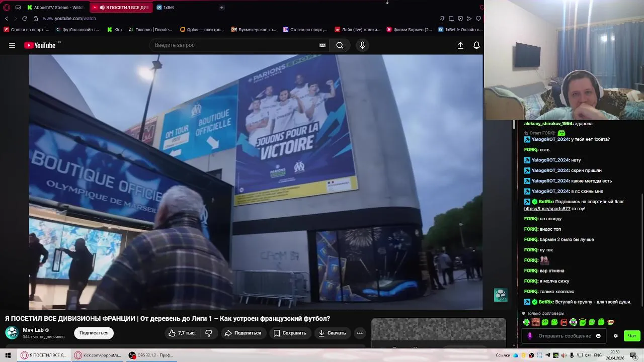This screenshot has height=362, width=644.
Task: Switch ENG input language indicator
Action: pyautogui.click(x=598, y=355)
